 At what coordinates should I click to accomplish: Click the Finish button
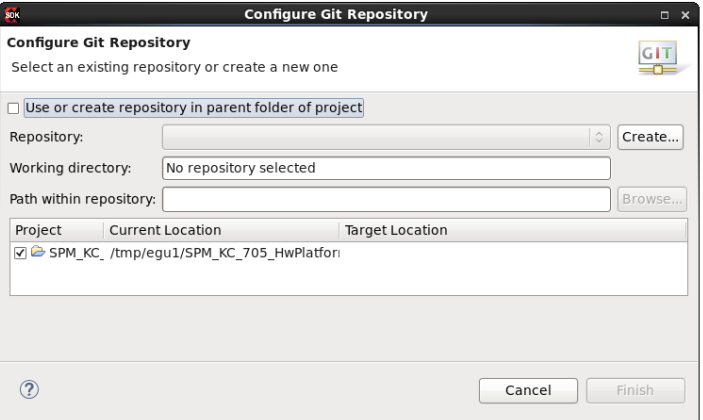coord(635,390)
